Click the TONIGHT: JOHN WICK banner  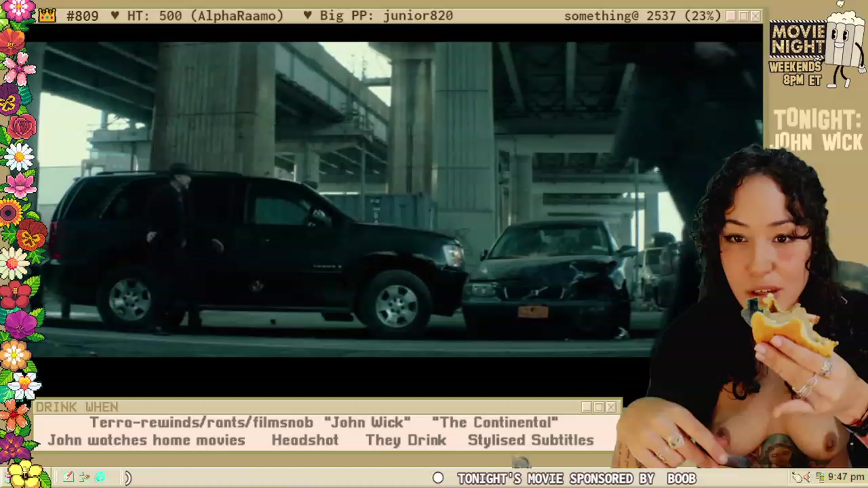click(817, 130)
